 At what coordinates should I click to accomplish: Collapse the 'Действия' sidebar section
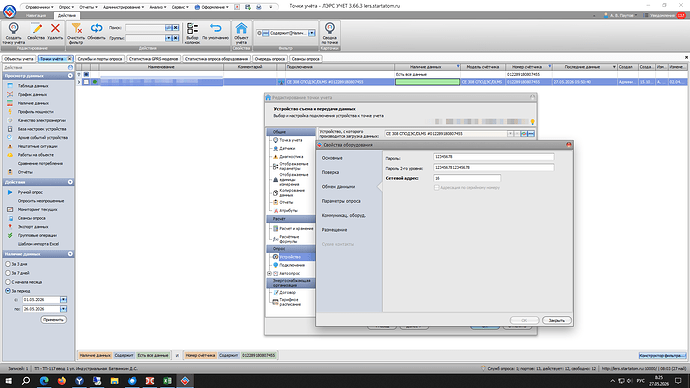[70, 182]
